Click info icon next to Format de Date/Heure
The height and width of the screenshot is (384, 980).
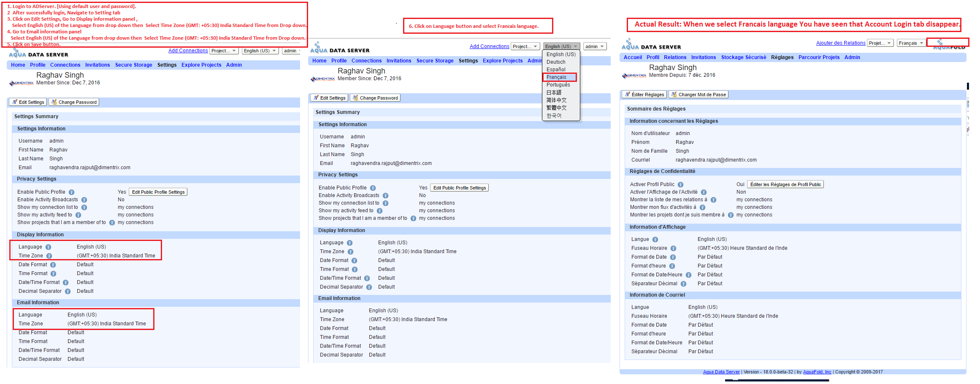[689, 275]
